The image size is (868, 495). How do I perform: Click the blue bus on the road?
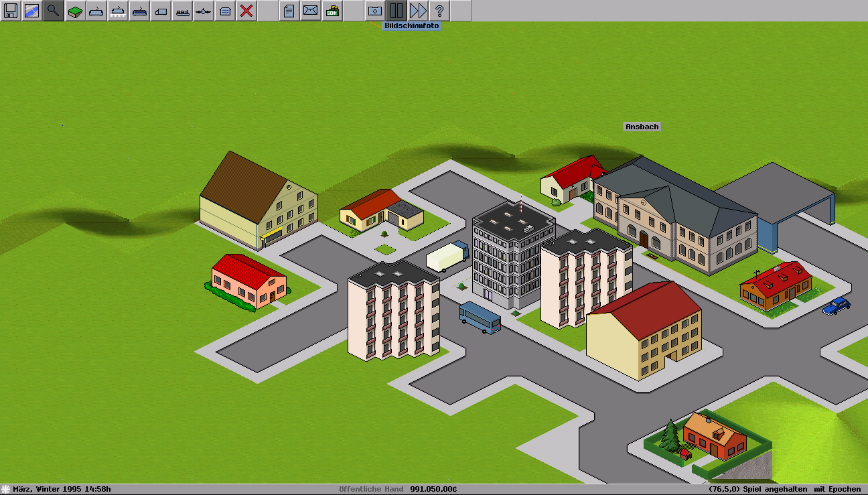480,317
